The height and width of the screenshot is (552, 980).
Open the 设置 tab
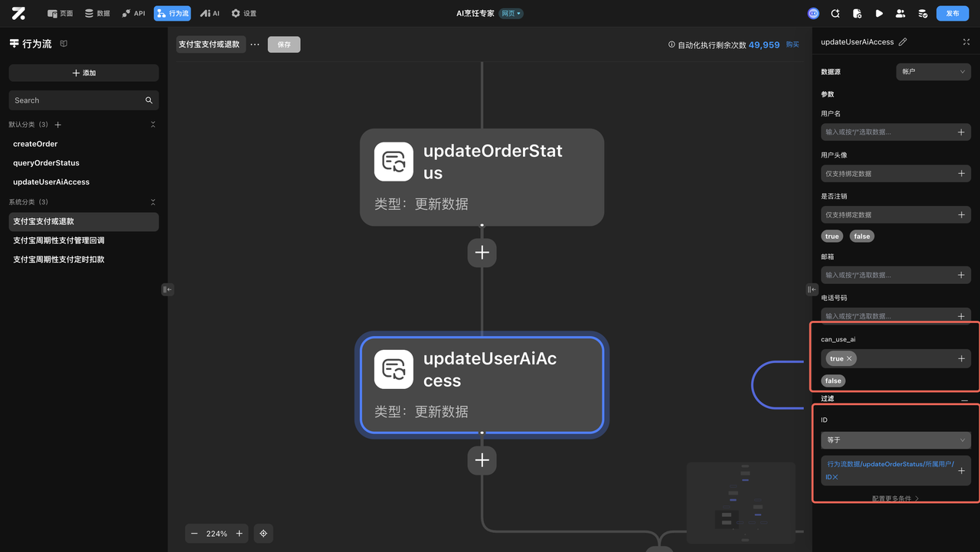pos(244,13)
